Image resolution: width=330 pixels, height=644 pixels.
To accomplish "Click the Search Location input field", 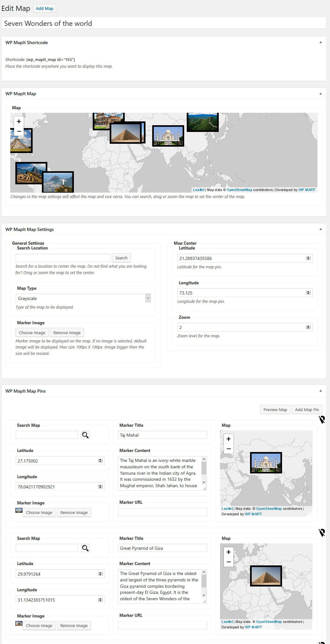I will [x=63, y=258].
